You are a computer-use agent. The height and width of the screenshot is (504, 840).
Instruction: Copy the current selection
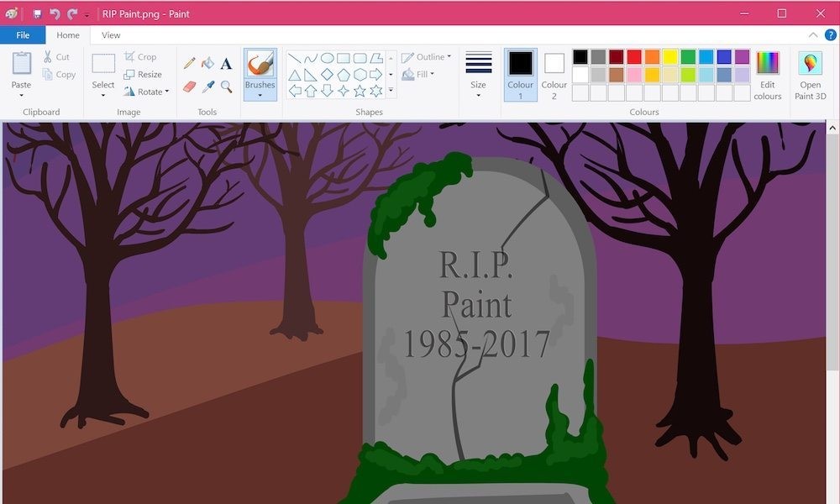59,75
